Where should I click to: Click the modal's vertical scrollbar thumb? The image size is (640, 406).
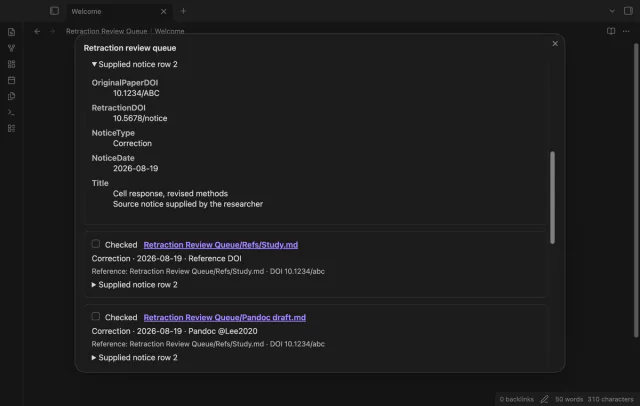coord(552,197)
